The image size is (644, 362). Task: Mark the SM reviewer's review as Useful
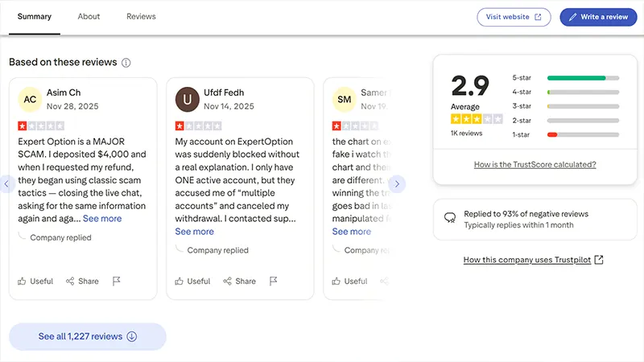pos(349,281)
